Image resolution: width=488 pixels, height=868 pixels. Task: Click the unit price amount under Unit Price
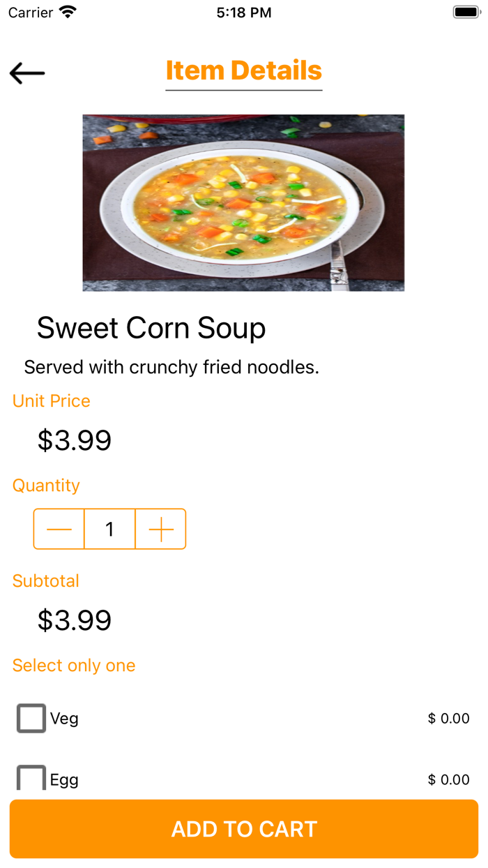(x=75, y=440)
